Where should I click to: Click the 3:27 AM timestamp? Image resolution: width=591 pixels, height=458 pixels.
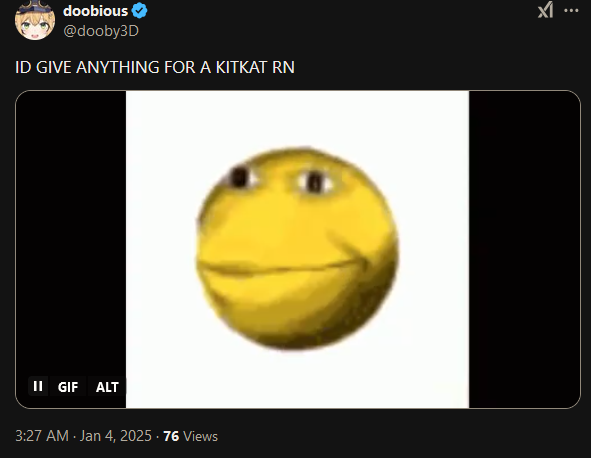[42, 436]
